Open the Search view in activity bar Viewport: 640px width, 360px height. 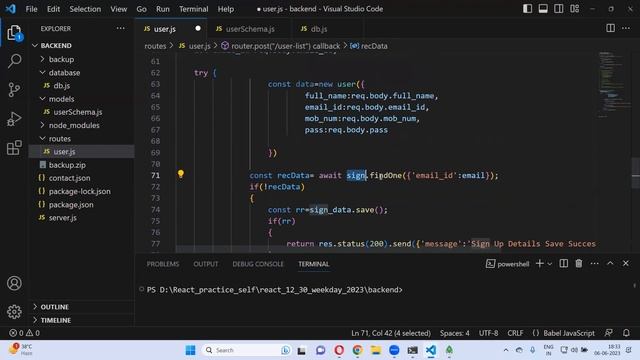pos(14,61)
